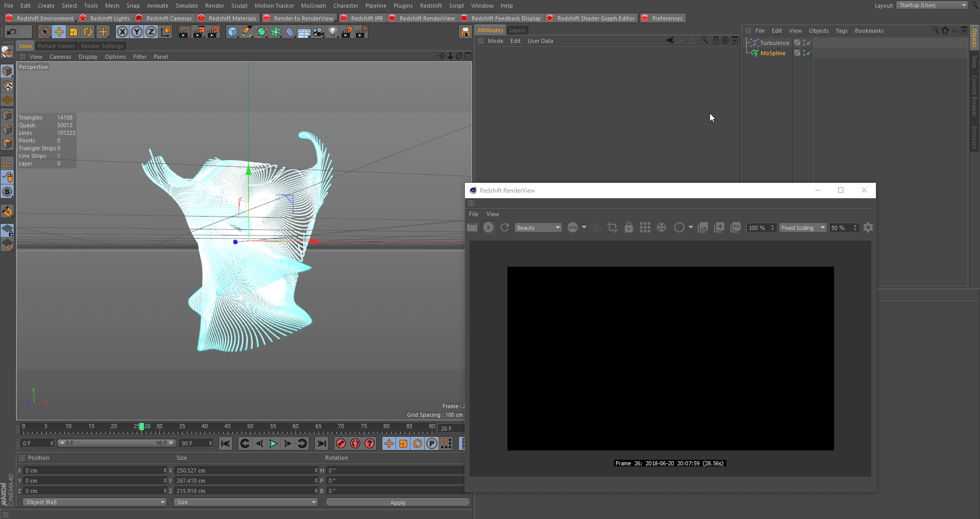The width and height of the screenshot is (980, 519).
Task: Open the spline Pen tool
Action: pyautogui.click(x=247, y=32)
